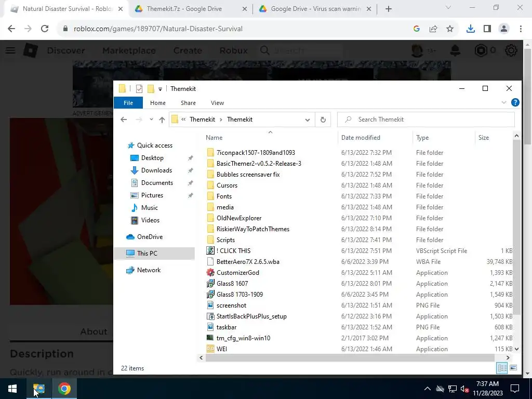Open Chrome side panel icon
Image resolution: width=532 pixels, height=399 pixels.
coord(487,29)
